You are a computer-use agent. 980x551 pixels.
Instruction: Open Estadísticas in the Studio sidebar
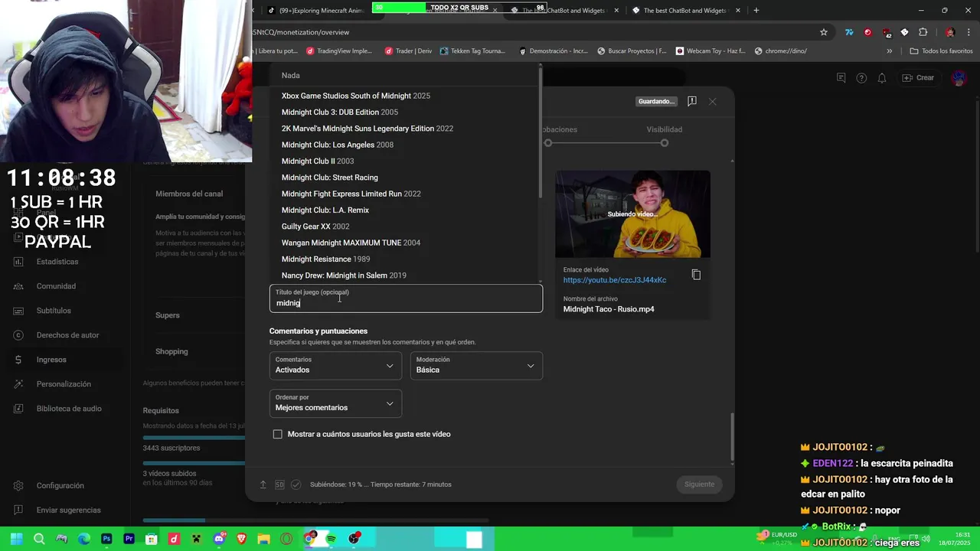57,262
